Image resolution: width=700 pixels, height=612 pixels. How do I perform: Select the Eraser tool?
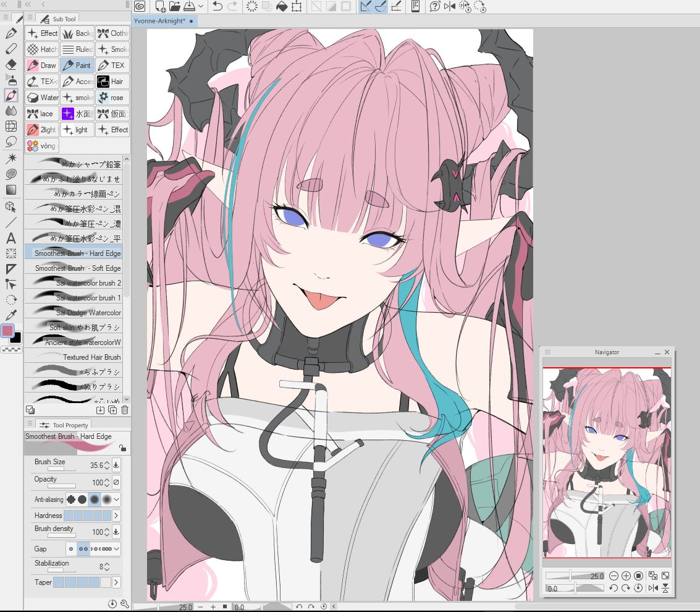(x=11, y=64)
